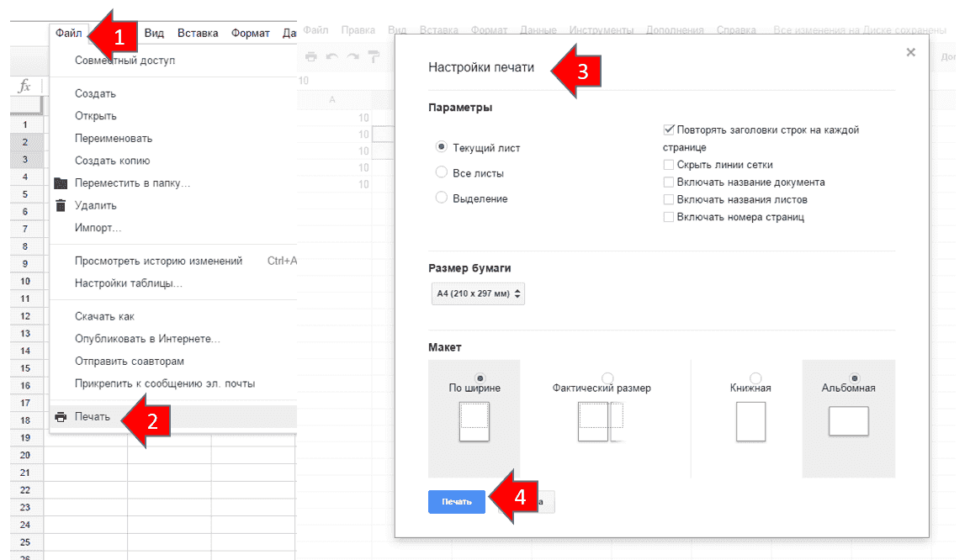Tick the Включать номера страниц checkbox
The width and height of the screenshot is (970, 560).
669,217
